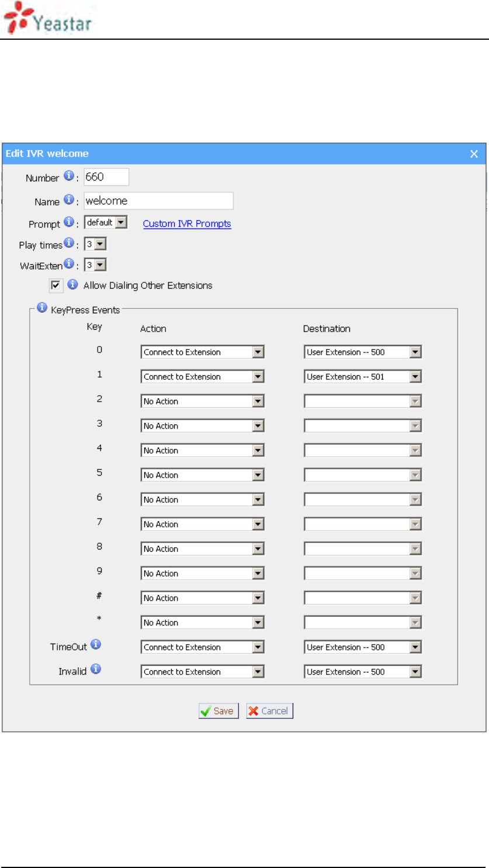Open the Custom IVR Prompts link
Viewport: 489px width, 868px height.
[x=187, y=224]
